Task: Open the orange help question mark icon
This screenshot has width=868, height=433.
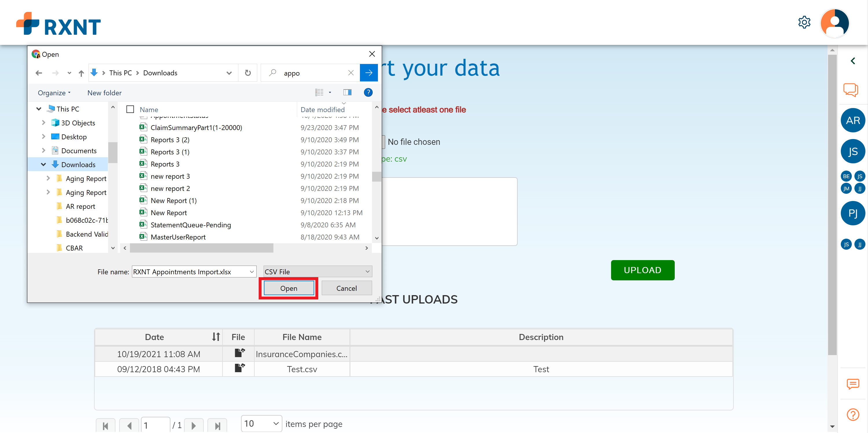Action: click(x=853, y=414)
